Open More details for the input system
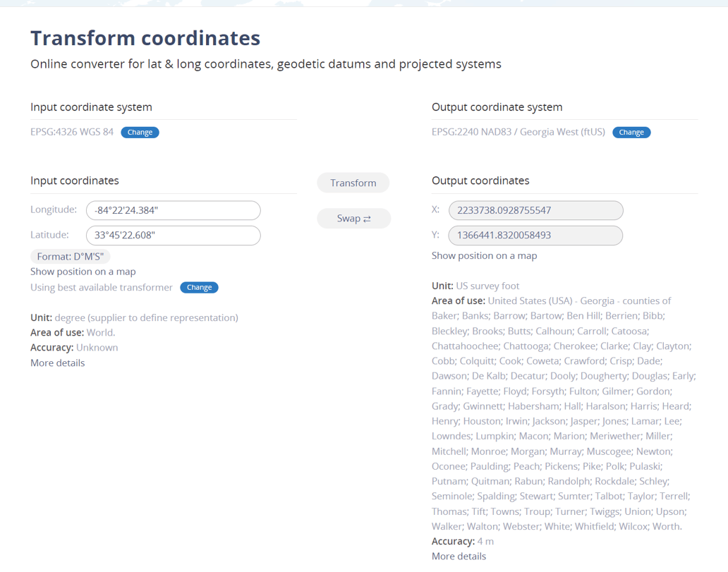728x572 pixels. point(57,363)
